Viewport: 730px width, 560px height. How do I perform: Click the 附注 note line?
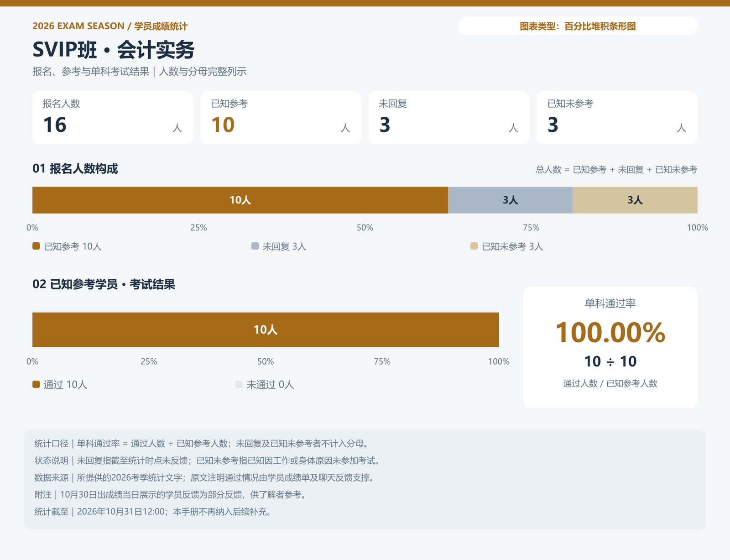point(170,495)
